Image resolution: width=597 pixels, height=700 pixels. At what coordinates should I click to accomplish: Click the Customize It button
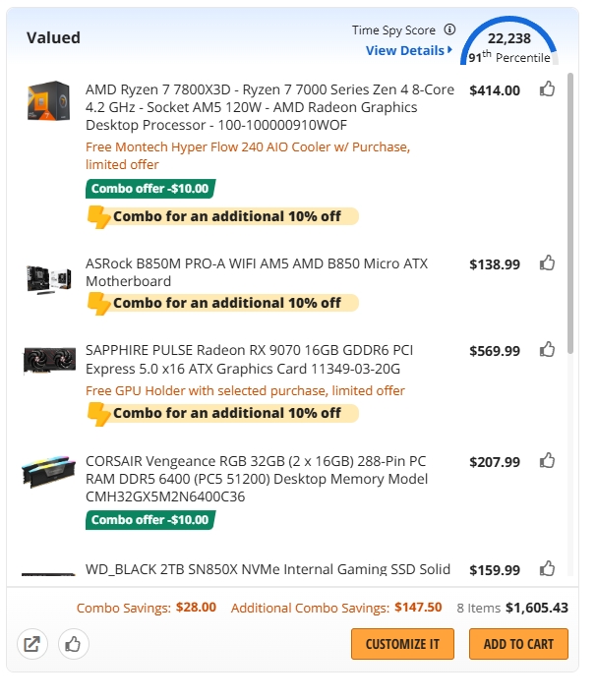pos(402,644)
